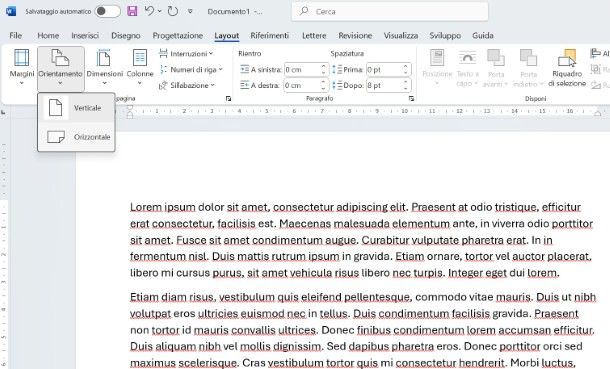Click the Save floppy disk icon
The width and height of the screenshot is (610, 369).
[132, 11]
